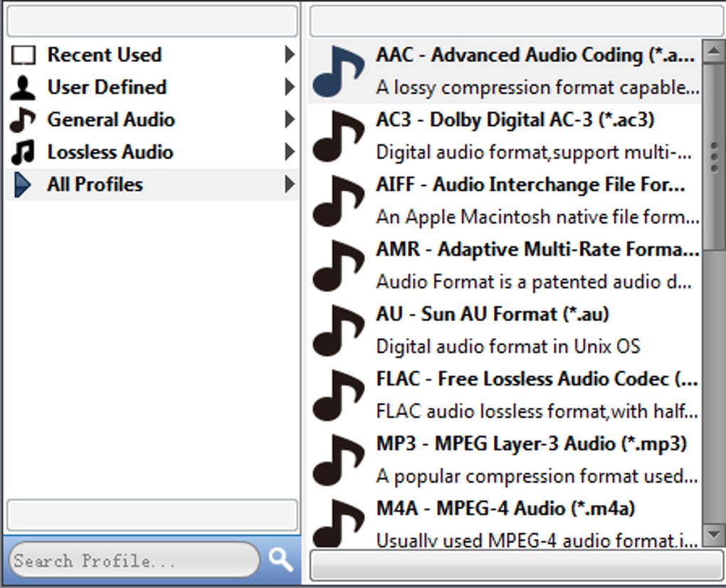Click the AIFF format music note icon

[339, 201]
